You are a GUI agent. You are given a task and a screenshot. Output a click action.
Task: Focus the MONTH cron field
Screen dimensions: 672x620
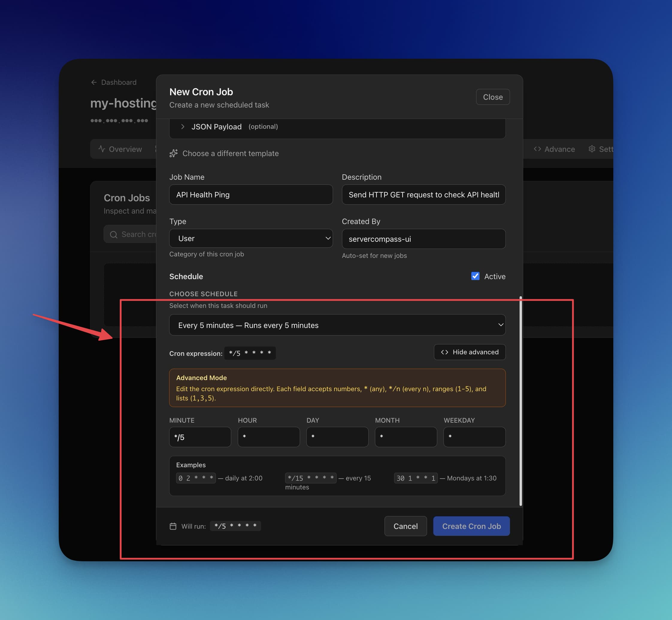tap(406, 437)
